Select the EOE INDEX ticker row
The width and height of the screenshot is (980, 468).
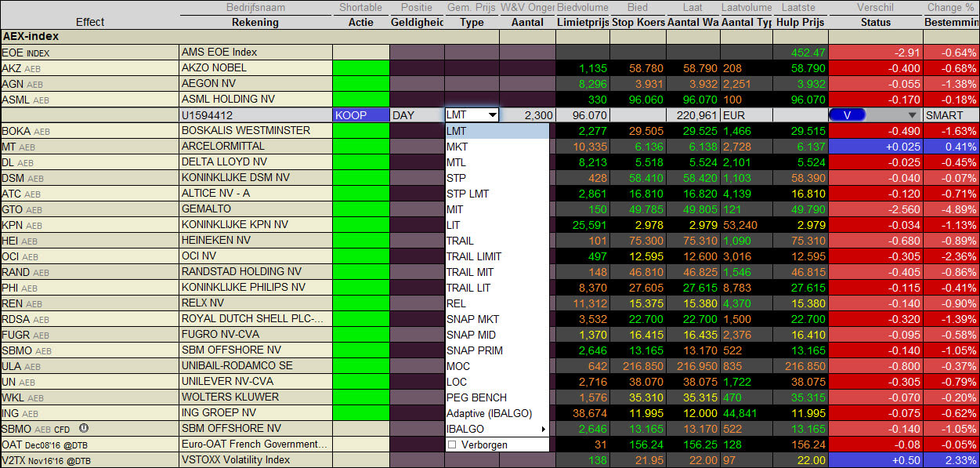[25, 53]
